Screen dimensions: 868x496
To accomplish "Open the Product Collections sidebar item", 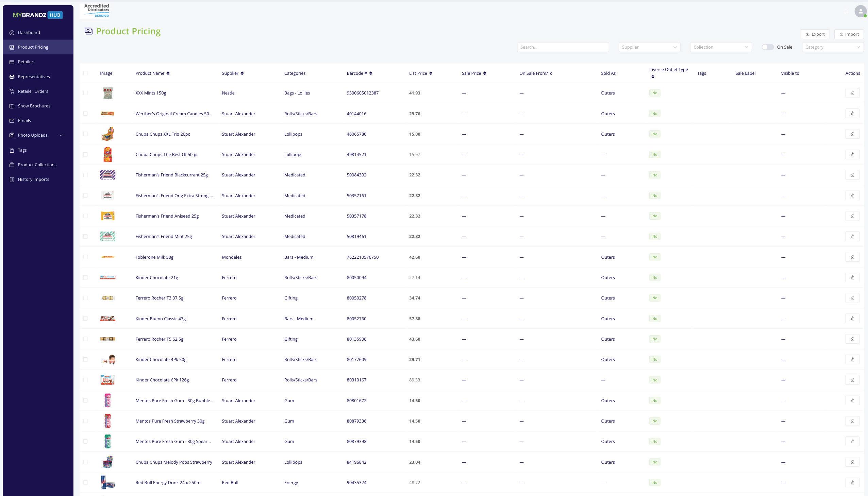I will tap(37, 165).
